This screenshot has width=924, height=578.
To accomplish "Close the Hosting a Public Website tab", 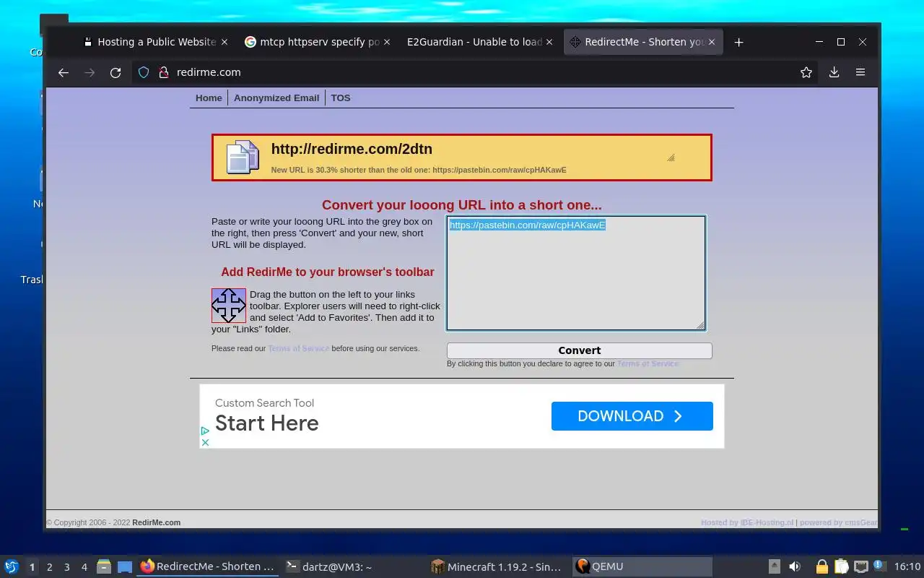I will point(225,42).
